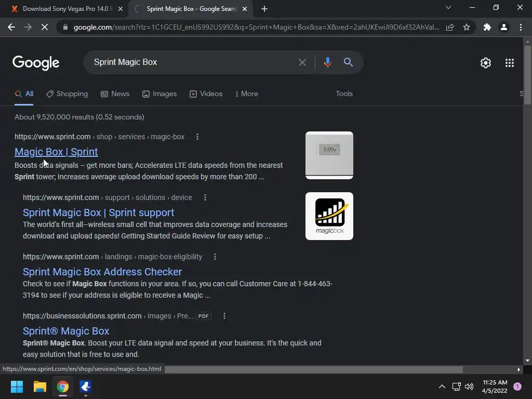532x399 pixels.
Task: Close the Sprint Magic Box search tab
Action: point(245,9)
